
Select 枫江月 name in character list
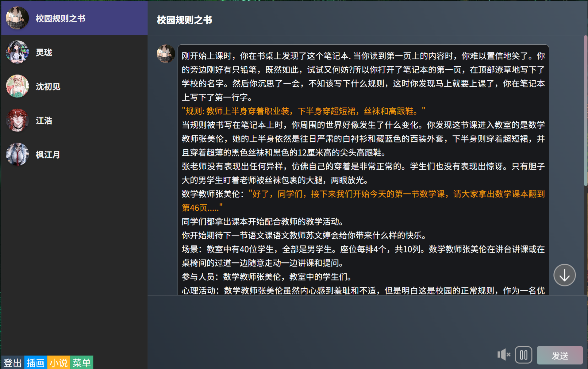pyautogui.click(x=48, y=155)
